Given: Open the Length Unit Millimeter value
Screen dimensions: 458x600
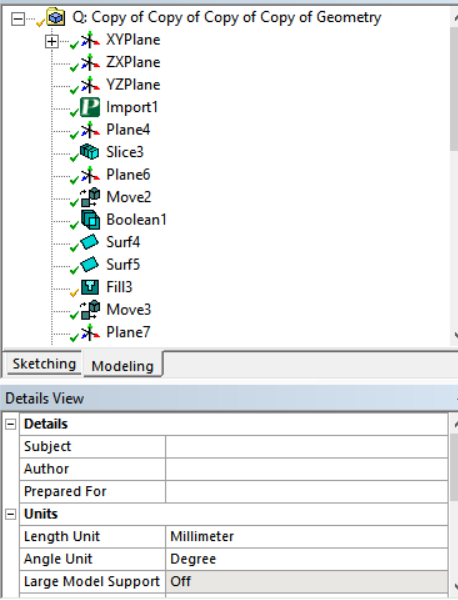Looking at the screenshot, I should pos(306,536).
